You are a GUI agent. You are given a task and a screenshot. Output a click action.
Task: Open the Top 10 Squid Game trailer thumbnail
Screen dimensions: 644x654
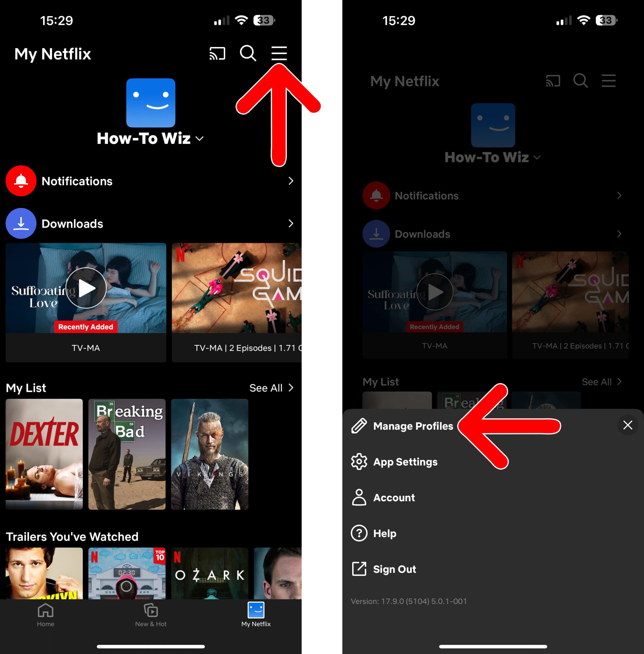(127, 573)
